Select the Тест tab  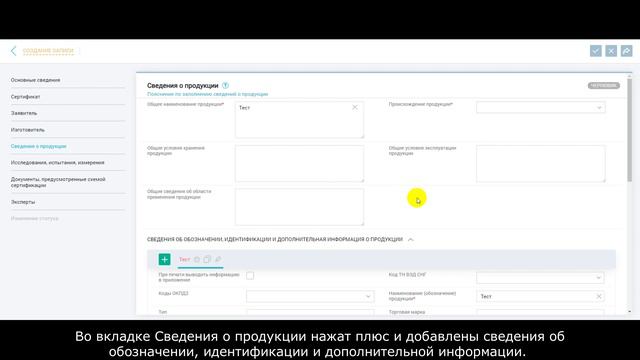[x=184, y=259]
